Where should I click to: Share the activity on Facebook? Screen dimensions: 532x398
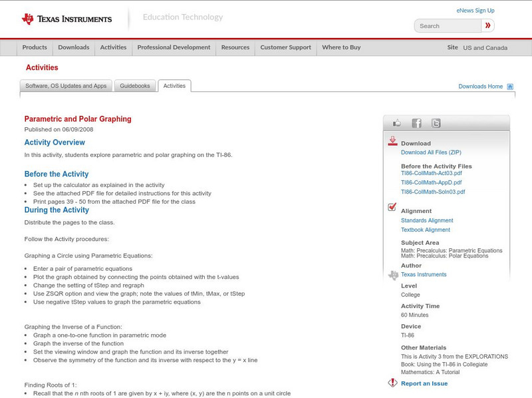[416, 122]
